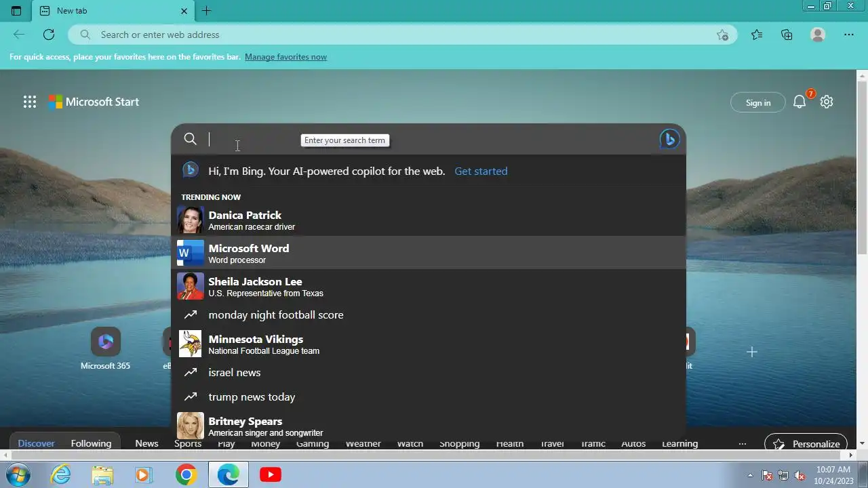Select Britney Spears suggestion
868x488 pixels.
click(429, 426)
